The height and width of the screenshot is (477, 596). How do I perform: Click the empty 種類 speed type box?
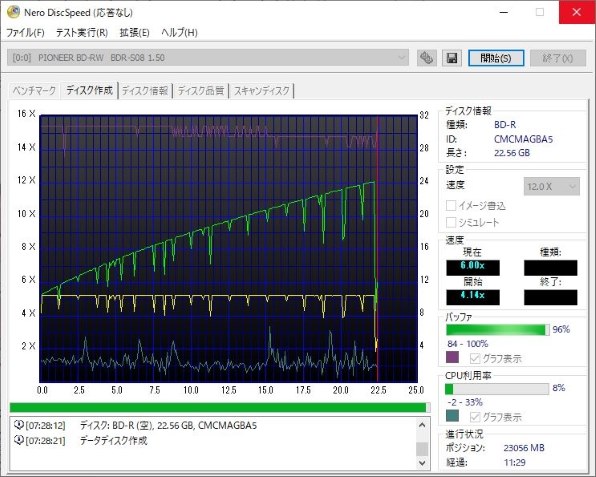click(x=550, y=268)
